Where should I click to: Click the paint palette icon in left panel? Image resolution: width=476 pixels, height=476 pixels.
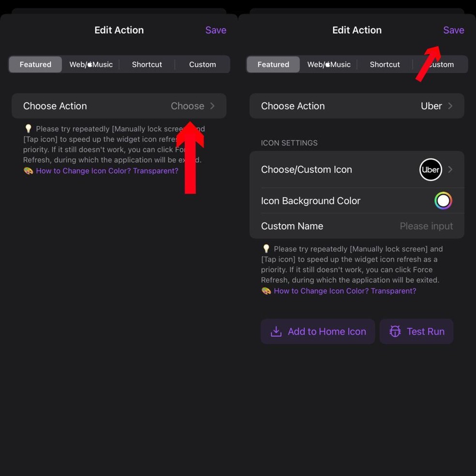point(28,171)
